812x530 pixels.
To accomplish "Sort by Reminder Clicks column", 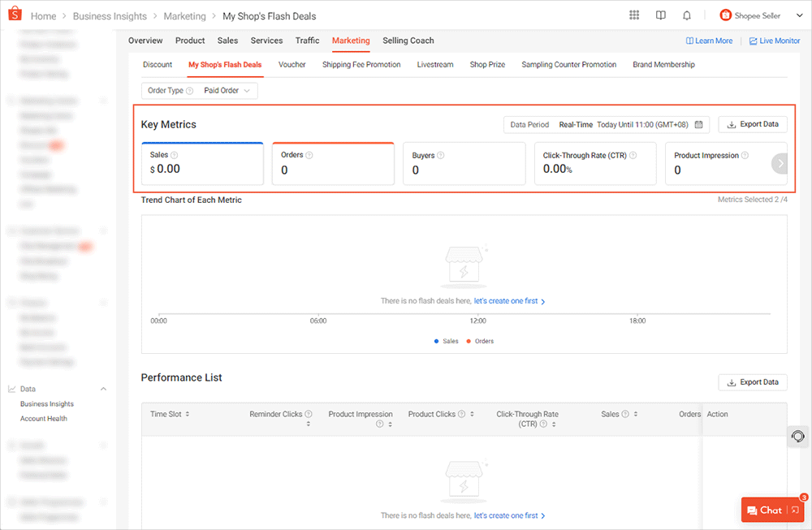I will [308, 424].
